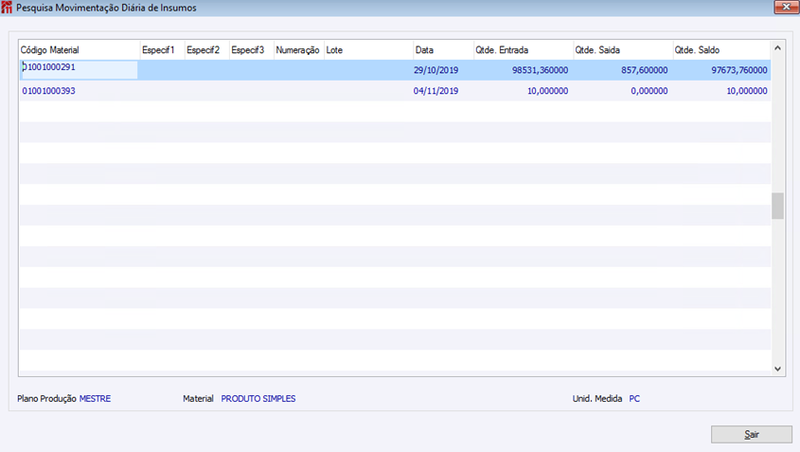Click the vertical scrollbar thumb

778,206
